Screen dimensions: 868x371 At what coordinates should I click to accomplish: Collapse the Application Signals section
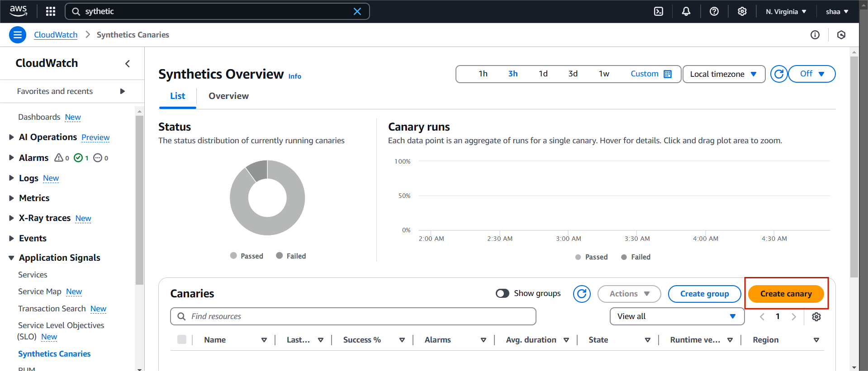coord(12,258)
